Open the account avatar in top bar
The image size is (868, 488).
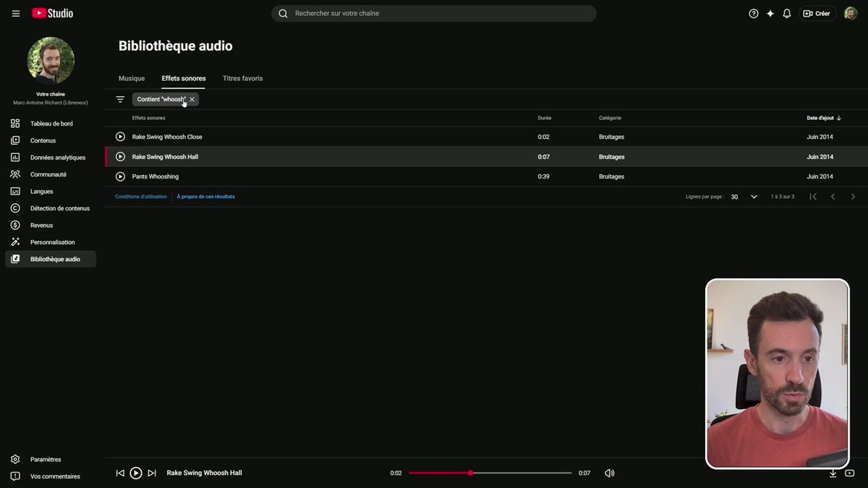point(851,13)
